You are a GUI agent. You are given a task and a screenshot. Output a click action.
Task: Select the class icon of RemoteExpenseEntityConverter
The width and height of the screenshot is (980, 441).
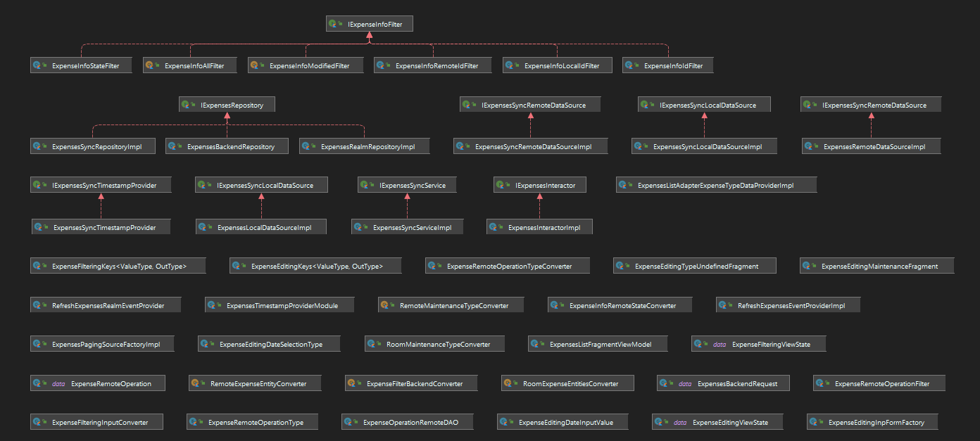[195, 383]
